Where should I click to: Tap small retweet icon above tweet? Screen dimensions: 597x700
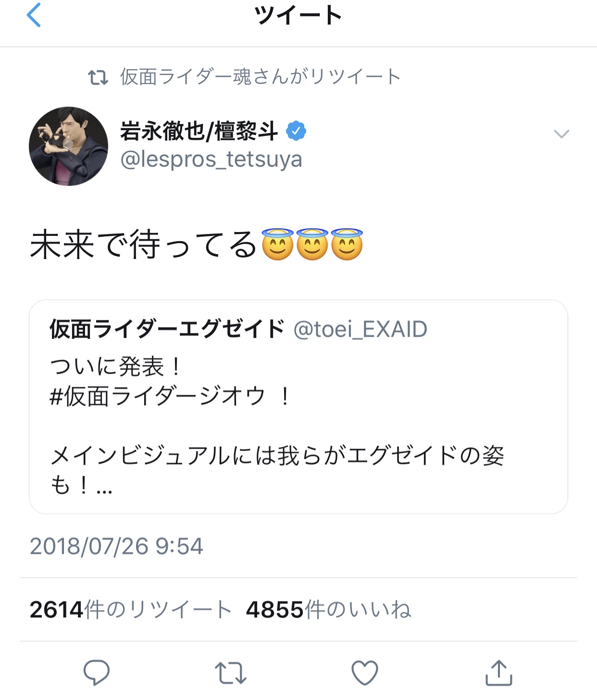pos(98,77)
